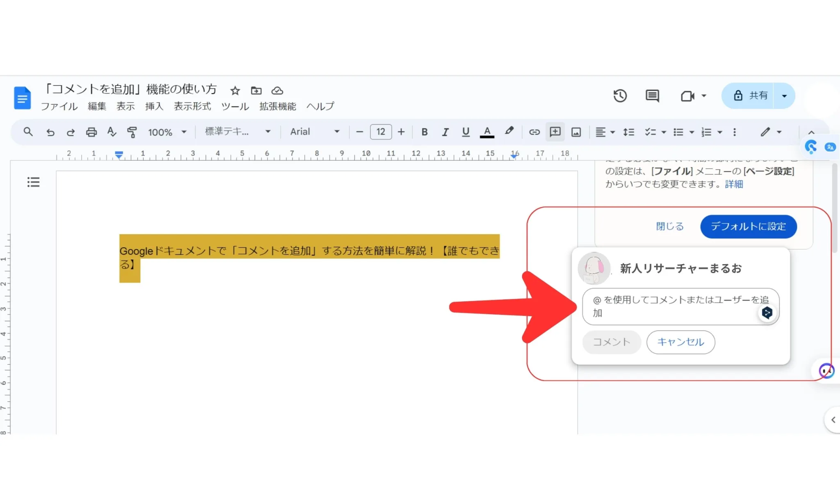
Task: Redo the last action
Action: pos(71,132)
